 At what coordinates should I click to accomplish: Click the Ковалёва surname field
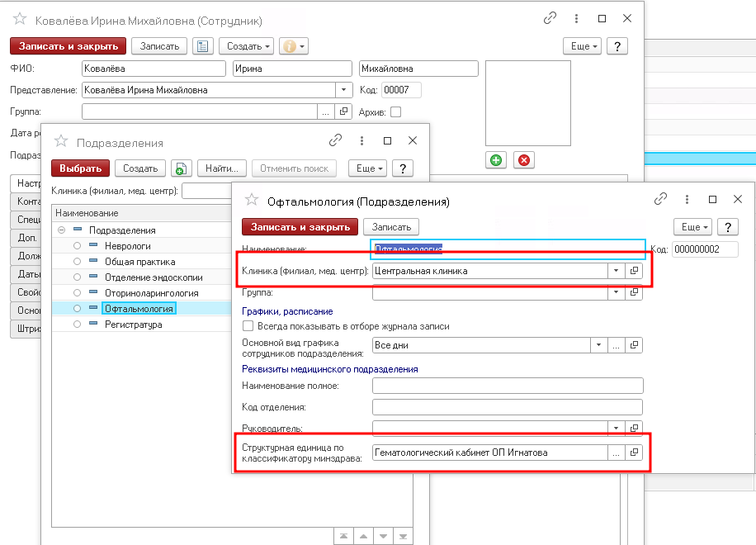(x=154, y=69)
